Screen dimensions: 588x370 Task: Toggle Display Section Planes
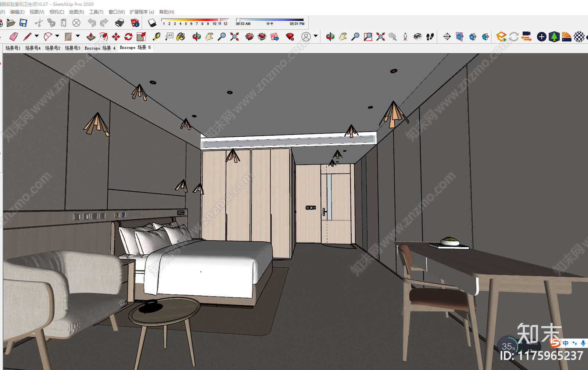tap(459, 36)
